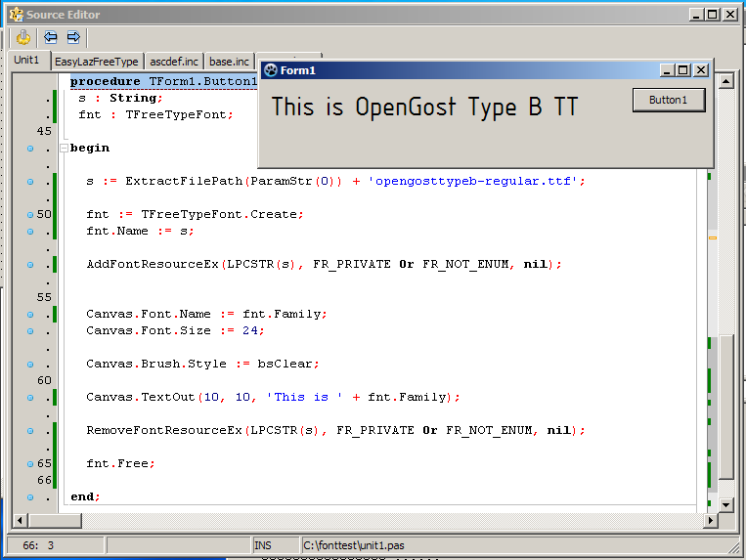Viewport: 746px width, 560px height.
Task: Collapse the code fold at begin
Action: (65, 149)
